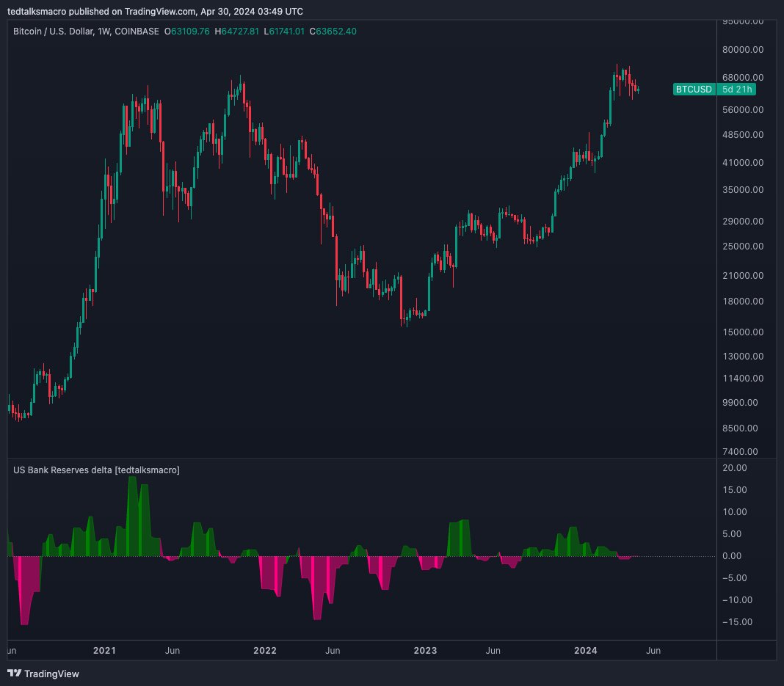Click the BTCUSD price label tag
The image size is (784, 686).
click(694, 89)
